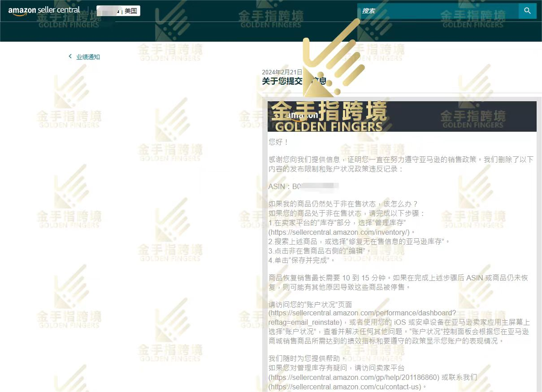Image resolution: width=542 pixels, height=392 pixels.
Task: Click step 2 about 修复无在售信息的亚马逊库存
Action: click(359, 241)
